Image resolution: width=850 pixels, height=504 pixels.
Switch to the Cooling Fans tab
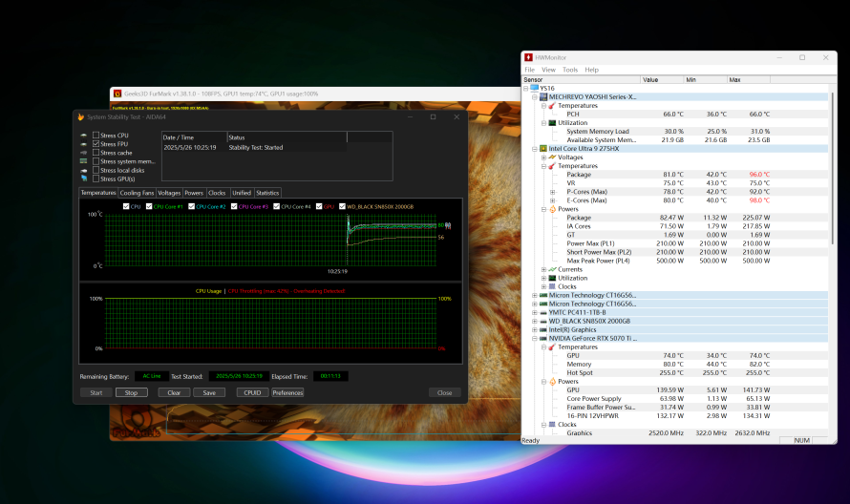(x=137, y=193)
